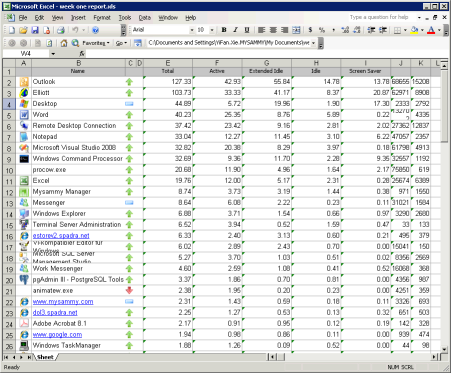451x373 pixels.
Task: Open the View menu
Action: tap(57, 18)
